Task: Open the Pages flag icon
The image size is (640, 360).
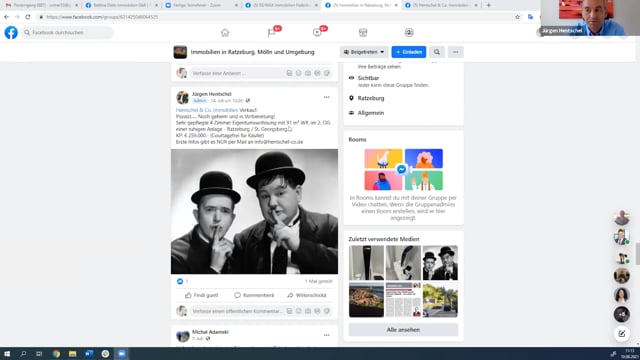Action: pyautogui.click(x=271, y=33)
